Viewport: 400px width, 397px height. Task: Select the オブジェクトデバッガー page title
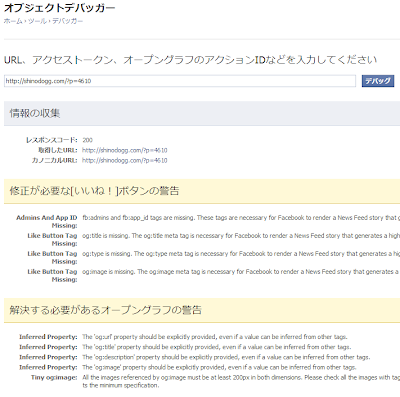(59, 8)
